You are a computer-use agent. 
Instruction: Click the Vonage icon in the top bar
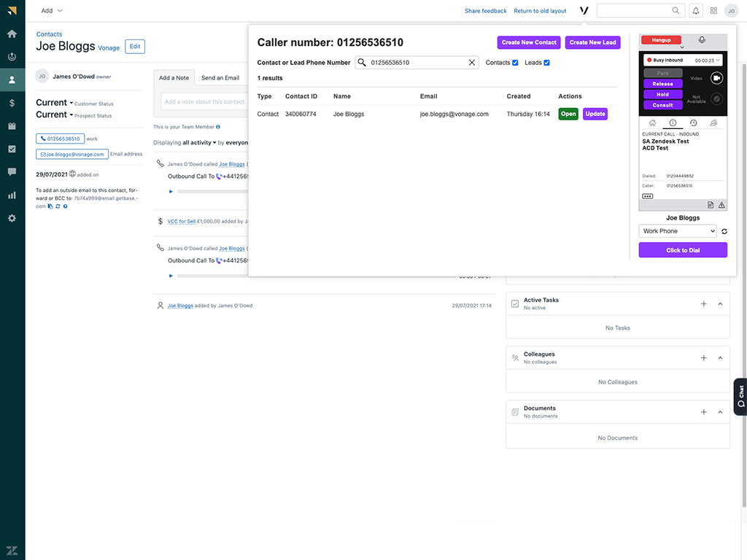coord(584,11)
